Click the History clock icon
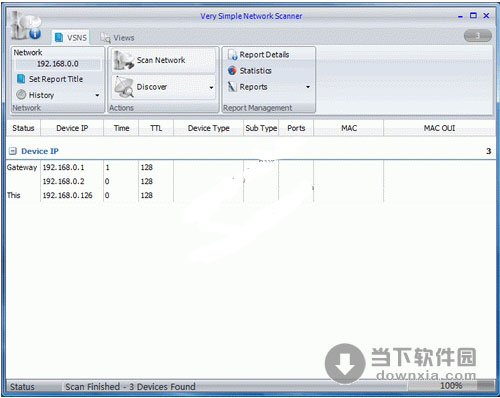This screenshot has width=500, height=398. 21,95
